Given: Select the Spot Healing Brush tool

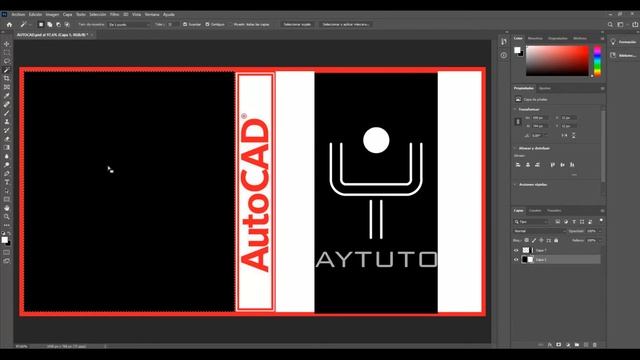Looking at the screenshot, I should (x=7, y=104).
